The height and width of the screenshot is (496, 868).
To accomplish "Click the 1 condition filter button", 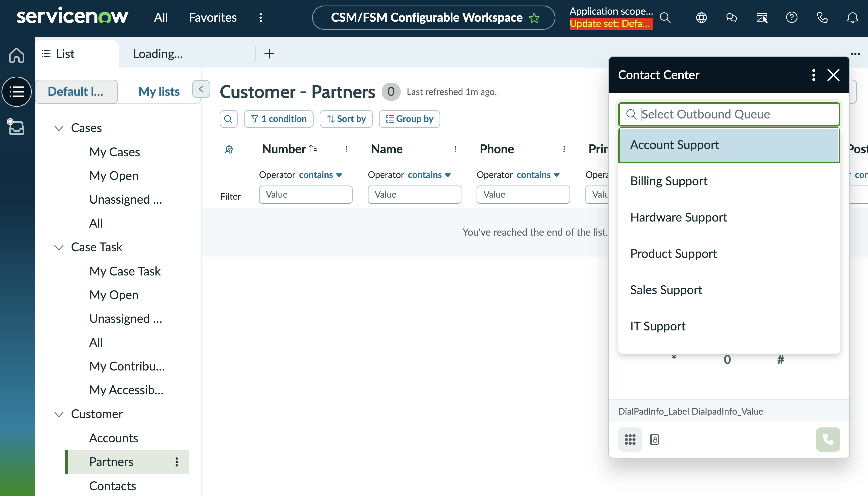I will tap(279, 119).
